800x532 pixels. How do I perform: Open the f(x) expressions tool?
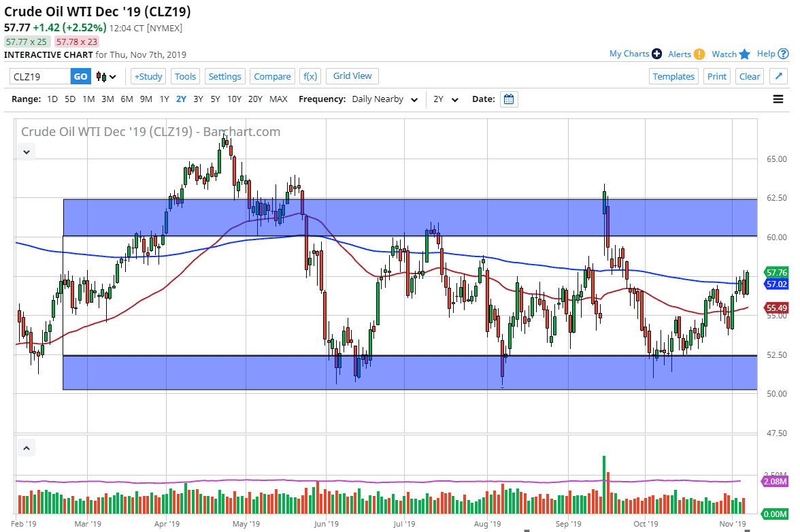310,76
